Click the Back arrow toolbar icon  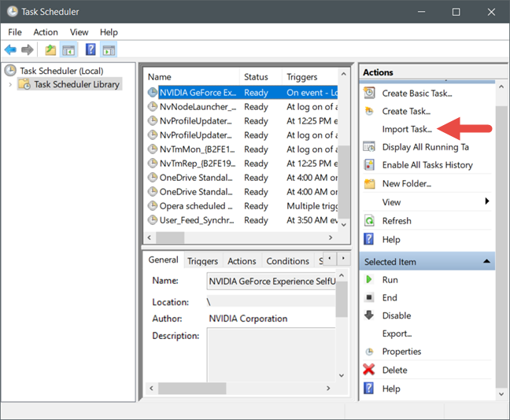pyautogui.click(x=10, y=50)
